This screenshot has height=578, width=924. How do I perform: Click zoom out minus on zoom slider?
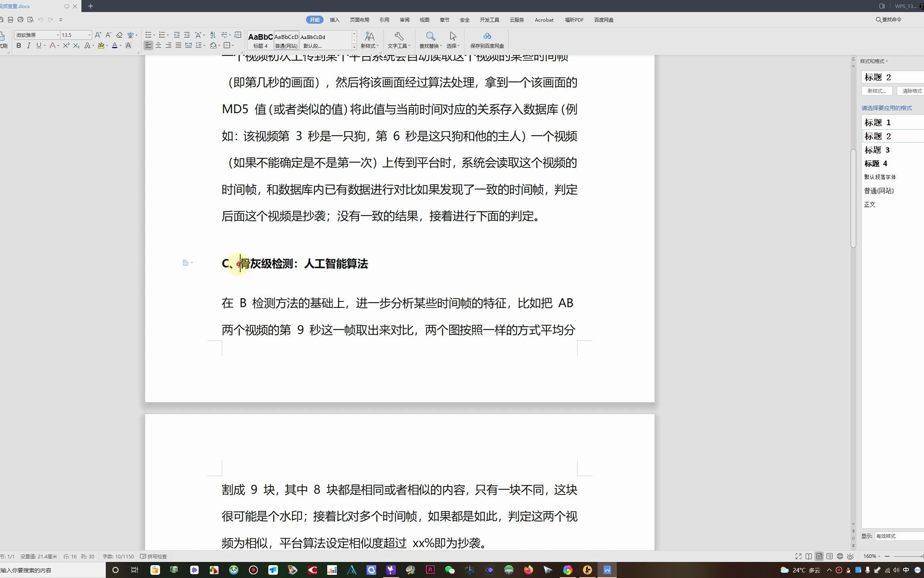point(887,556)
